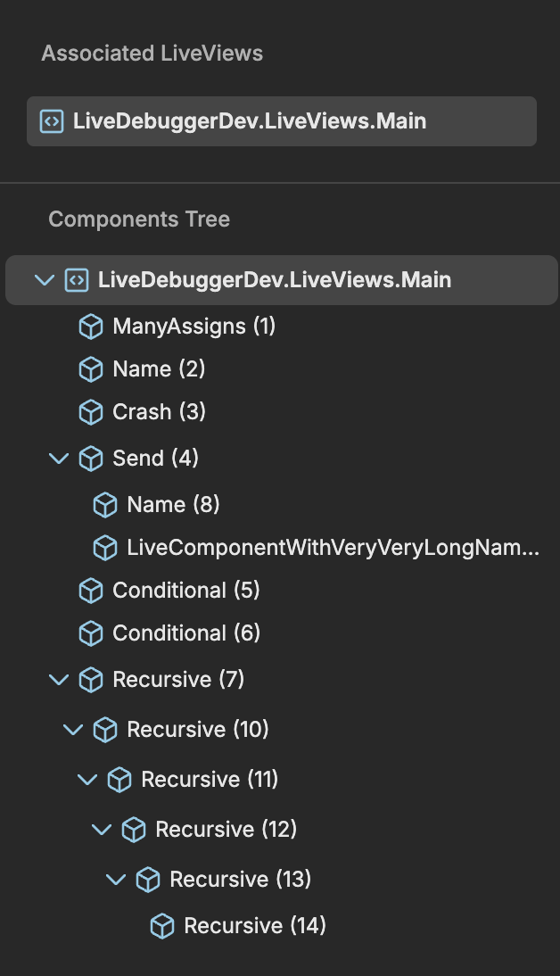Image resolution: width=560 pixels, height=976 pixels.
Task: Select the Recursive (12) component
Action: [226, 830]
